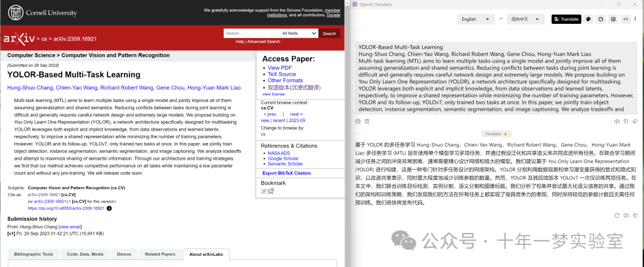The image size is (644, 267).
Task: Open the Other Formats link
Action: pyautogui.click(x=286, y=80)
